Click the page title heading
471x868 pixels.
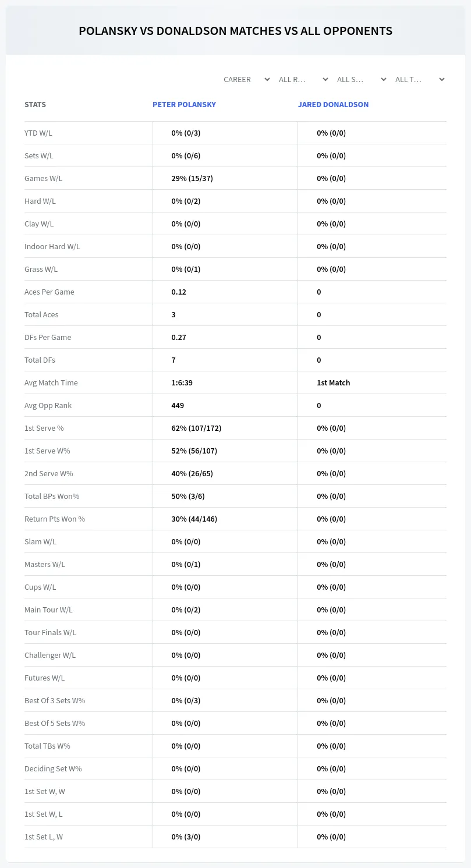click(x=235, y=31)
